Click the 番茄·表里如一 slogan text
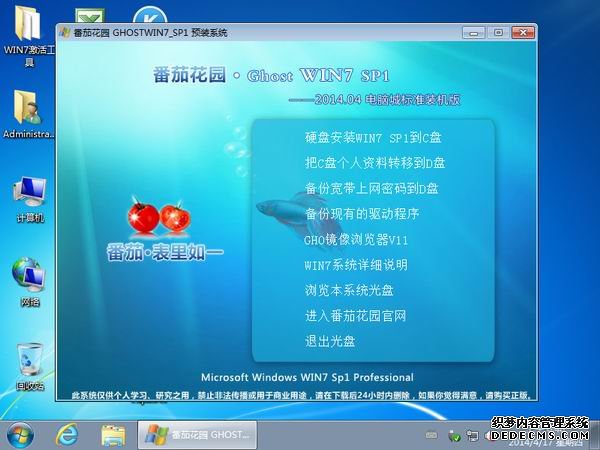Image resolution: width=600 pixels, height=450 pixels. pyautogui.click(x=165, y=253)
